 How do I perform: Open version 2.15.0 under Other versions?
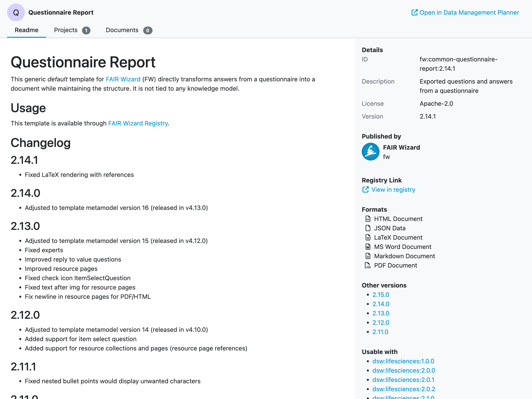point(381,295)
